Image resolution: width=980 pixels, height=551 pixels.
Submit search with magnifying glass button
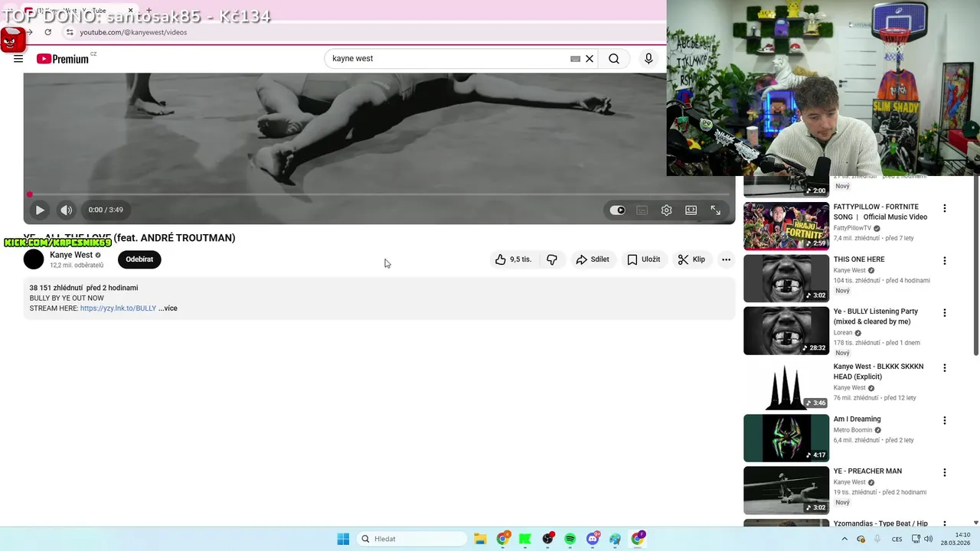pos(614,59)
